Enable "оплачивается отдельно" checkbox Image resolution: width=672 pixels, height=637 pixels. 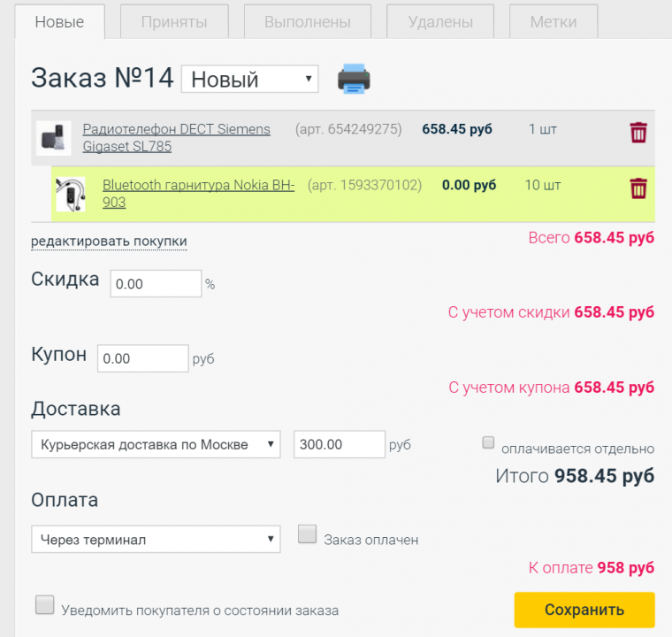click(488, 441)
